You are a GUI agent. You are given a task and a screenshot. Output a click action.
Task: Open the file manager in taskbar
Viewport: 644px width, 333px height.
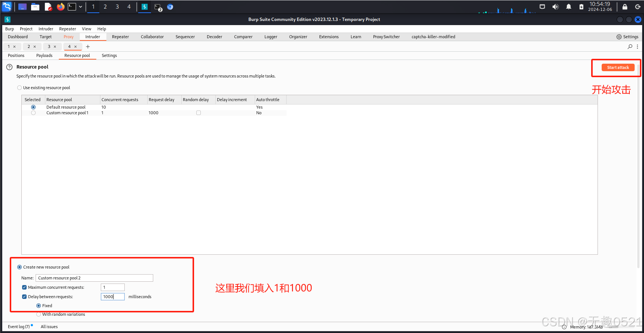click(35, 7)
